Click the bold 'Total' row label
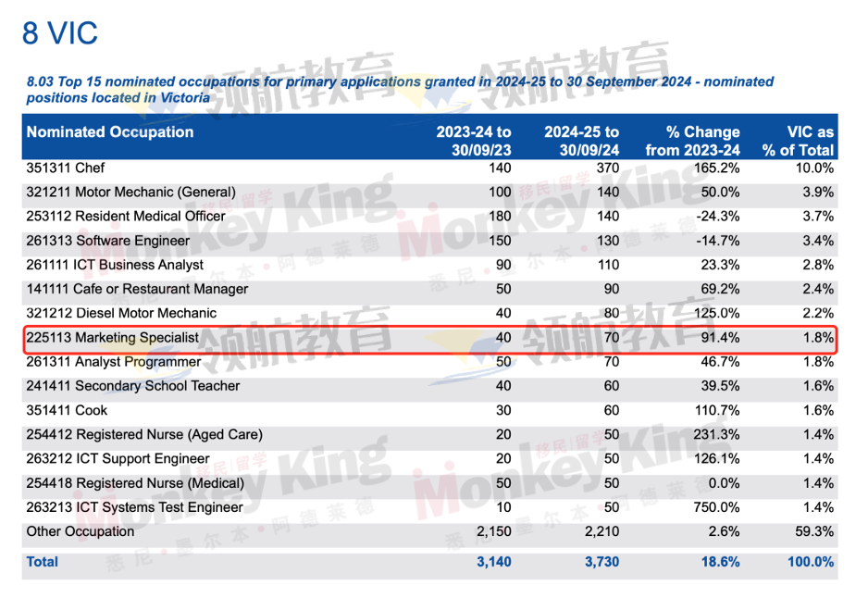Screen dimensions: 868x598 pyautogui.click(x=43, y=562)
